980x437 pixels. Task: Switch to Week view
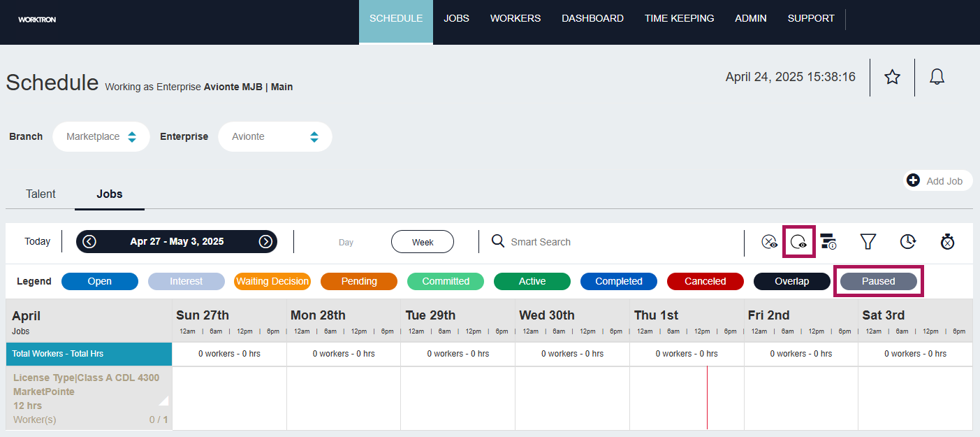[423, 242]
